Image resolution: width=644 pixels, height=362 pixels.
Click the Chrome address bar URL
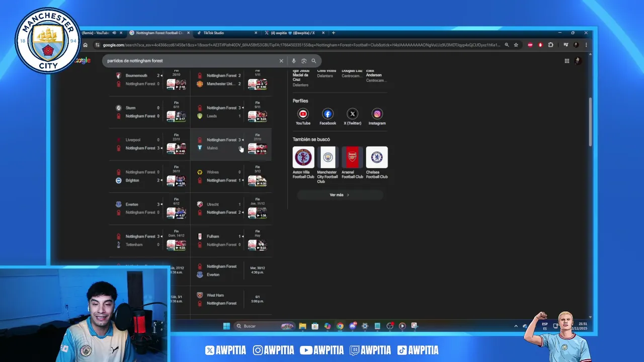pyautogui.click(x=302, y=45)
